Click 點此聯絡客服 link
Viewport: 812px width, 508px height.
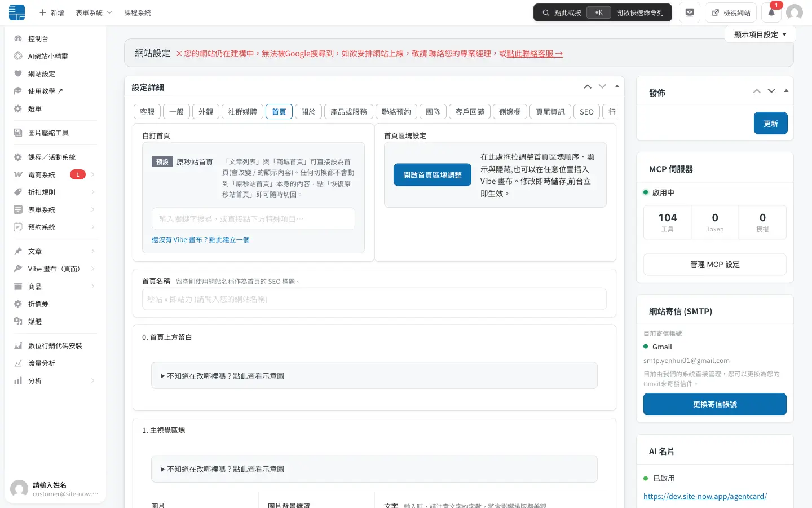pyautogui.click(x=535, y=54)
